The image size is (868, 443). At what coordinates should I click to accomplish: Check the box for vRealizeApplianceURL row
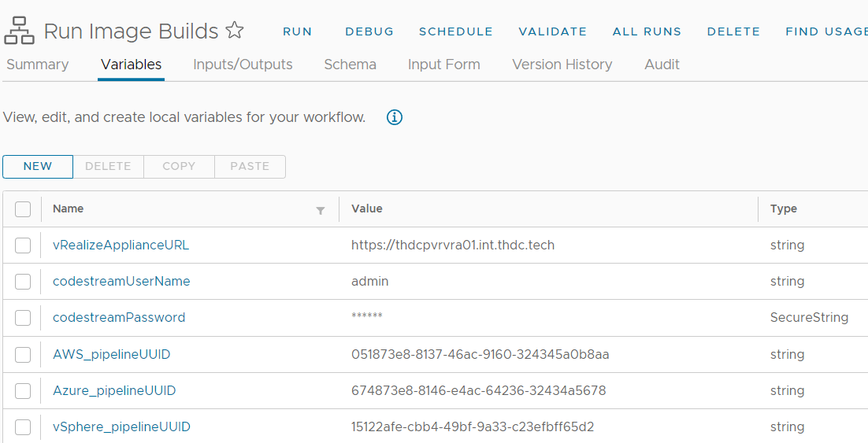pyautogui.click(x=23, y=245)
